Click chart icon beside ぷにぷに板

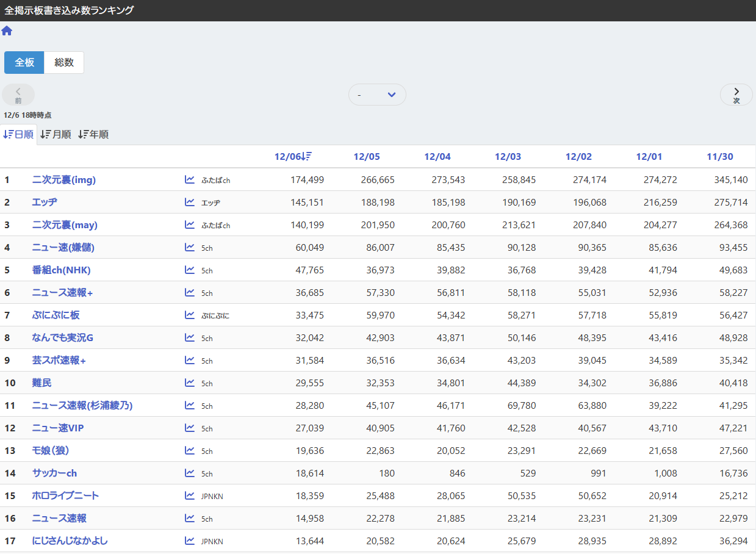pos(190,315)
